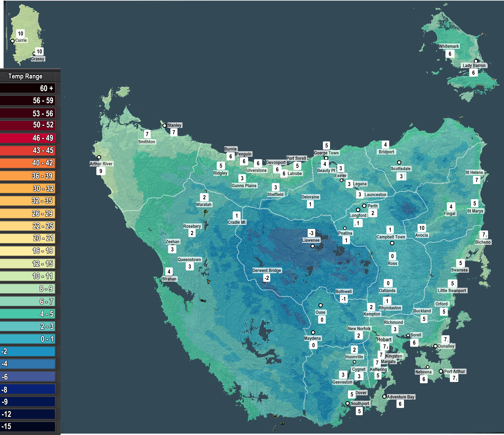Click the Little Swanport label
This screenshot has width=504, height=435.
pyautogui.click(x=452, y=290)
